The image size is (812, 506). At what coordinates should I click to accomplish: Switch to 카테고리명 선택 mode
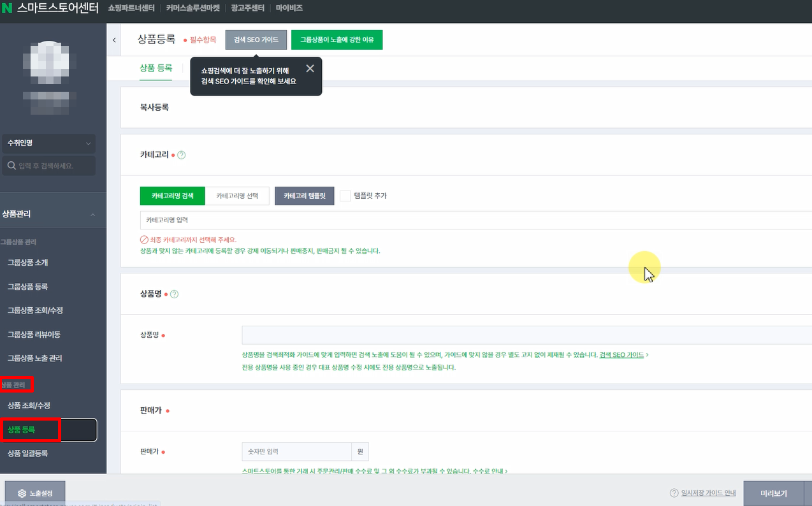click(237, 196)
